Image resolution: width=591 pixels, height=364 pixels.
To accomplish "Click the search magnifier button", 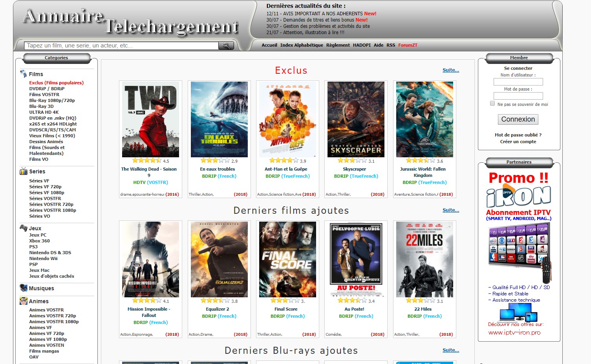I will (226, 45).
